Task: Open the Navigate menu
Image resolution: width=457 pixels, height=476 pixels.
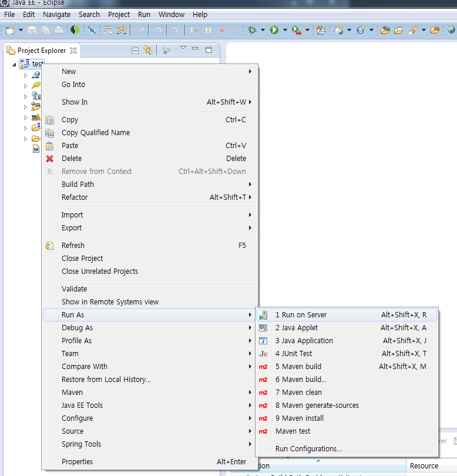Action: [57, 15]
